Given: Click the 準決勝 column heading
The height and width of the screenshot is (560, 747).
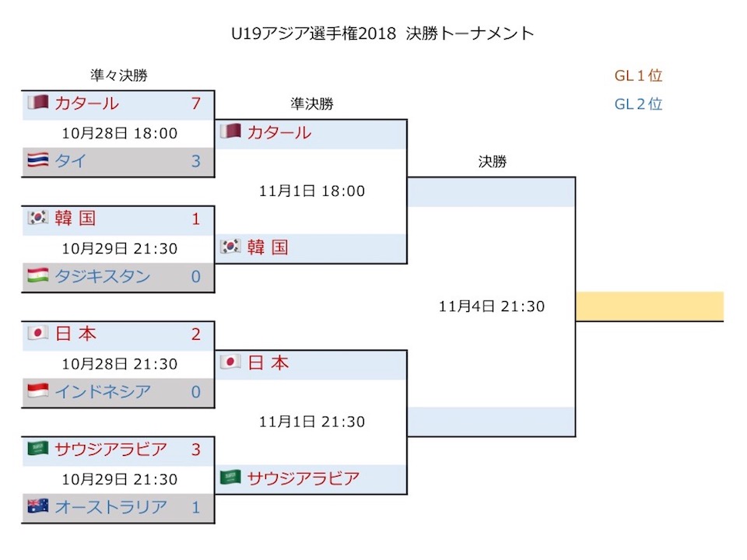Looking at the screenshot, I should (312, 103).
